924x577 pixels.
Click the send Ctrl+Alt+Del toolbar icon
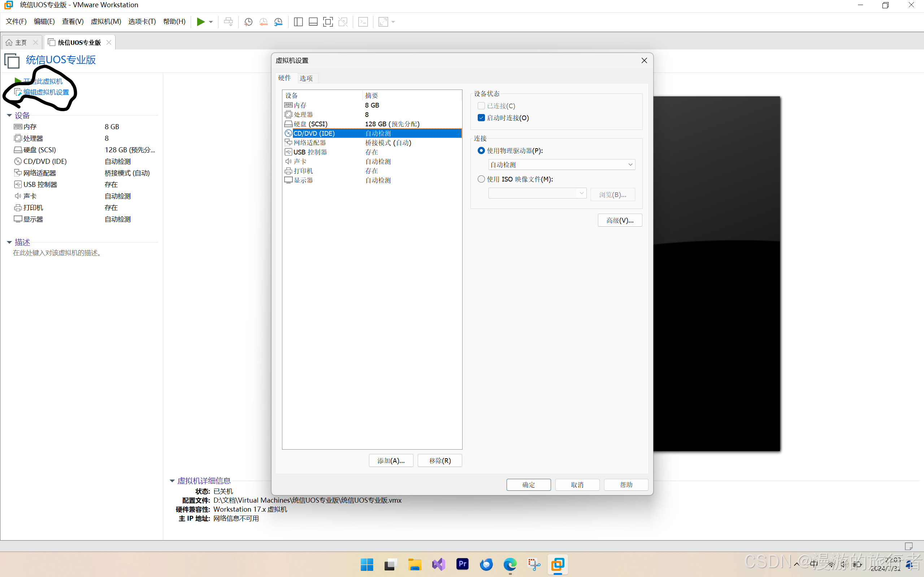coord(228,22)
